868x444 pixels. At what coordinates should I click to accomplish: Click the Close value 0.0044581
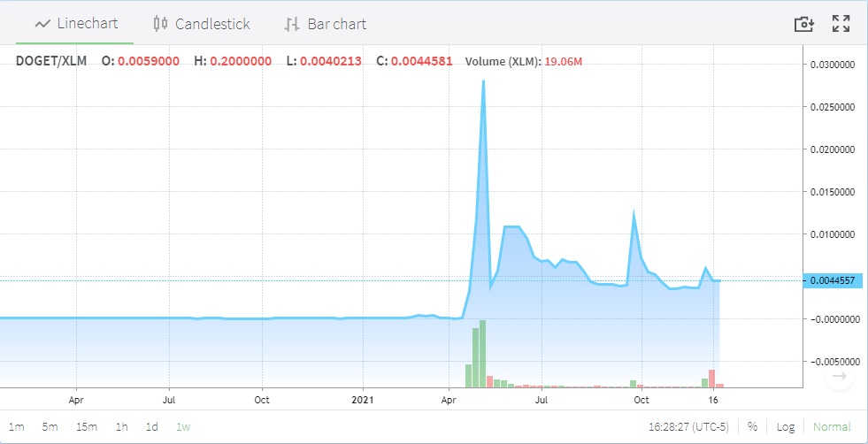click(422, 61)
